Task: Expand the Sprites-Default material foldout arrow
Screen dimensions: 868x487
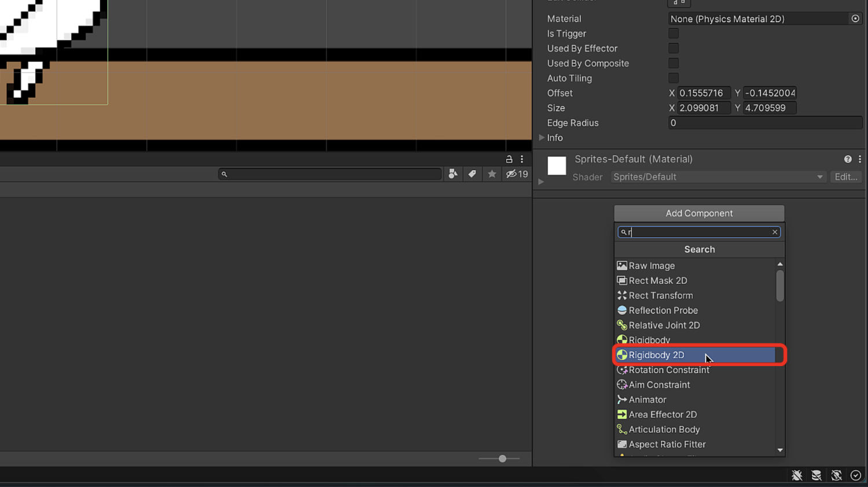Action: 541,182
